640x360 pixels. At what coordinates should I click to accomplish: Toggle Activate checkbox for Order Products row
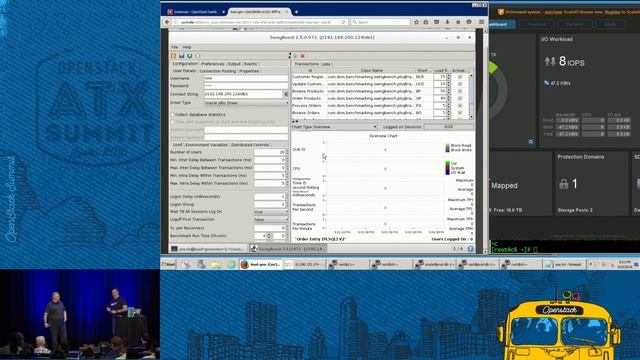click(460, 98)
